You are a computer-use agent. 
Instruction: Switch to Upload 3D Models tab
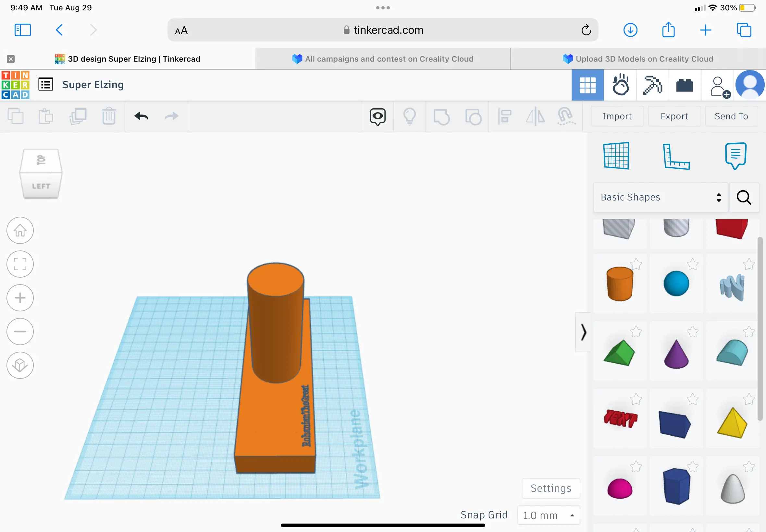pos(638,59)
